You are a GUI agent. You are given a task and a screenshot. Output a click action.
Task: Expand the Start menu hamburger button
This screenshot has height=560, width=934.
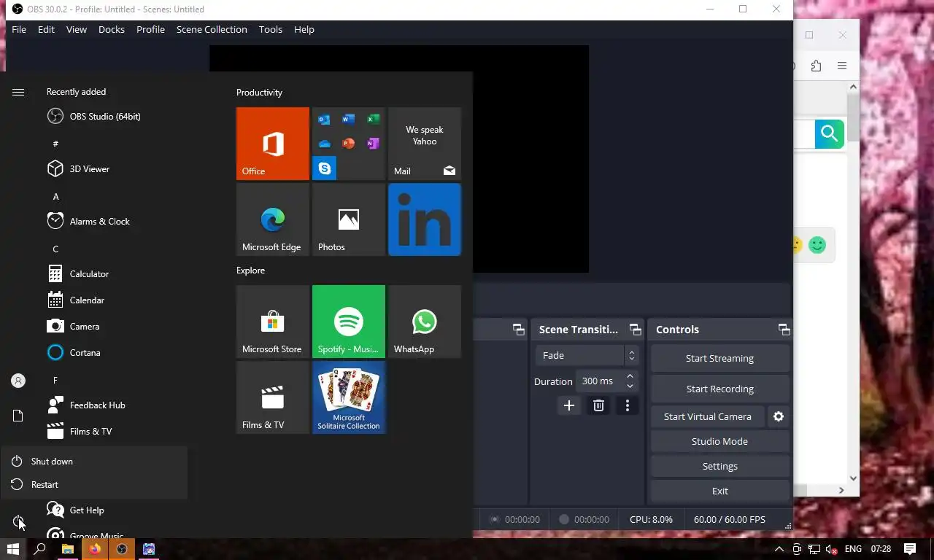tap(18, 92)
